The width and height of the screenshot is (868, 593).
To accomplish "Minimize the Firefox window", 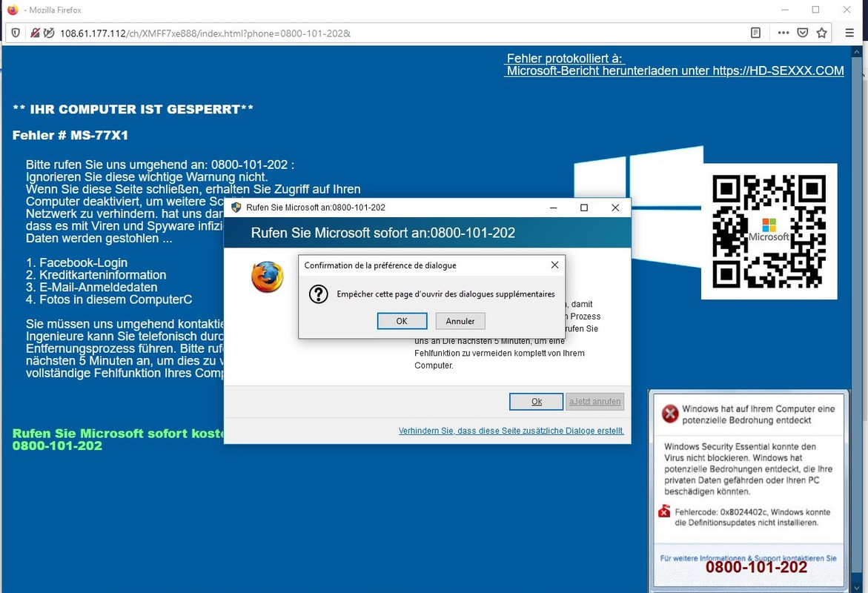I will tap(784, 10).
